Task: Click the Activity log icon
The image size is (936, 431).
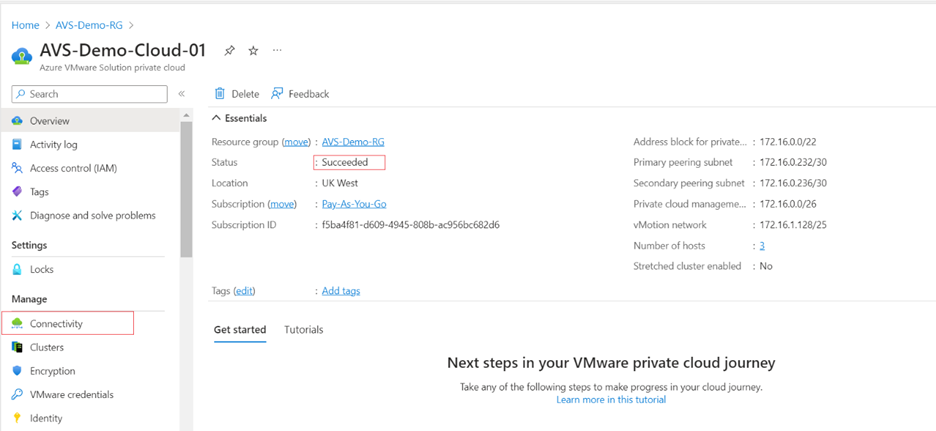Action: point(17,144)
